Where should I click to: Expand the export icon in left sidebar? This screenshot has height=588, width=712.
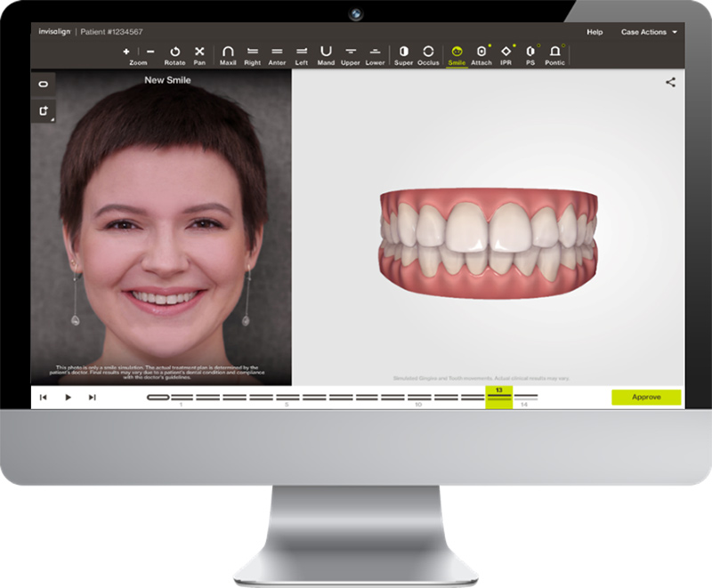coord(43,110)
